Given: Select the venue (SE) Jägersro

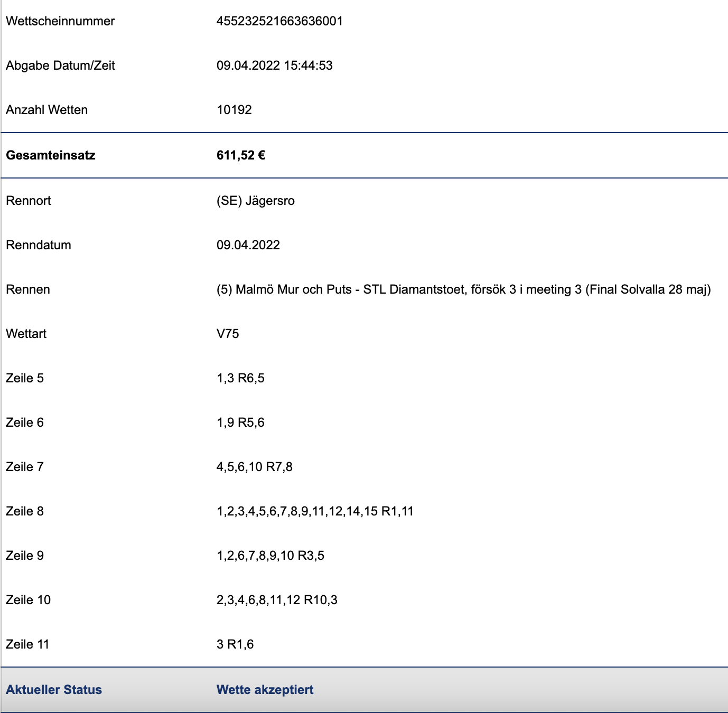Looking at the screenshot, I should coord(256,201).
